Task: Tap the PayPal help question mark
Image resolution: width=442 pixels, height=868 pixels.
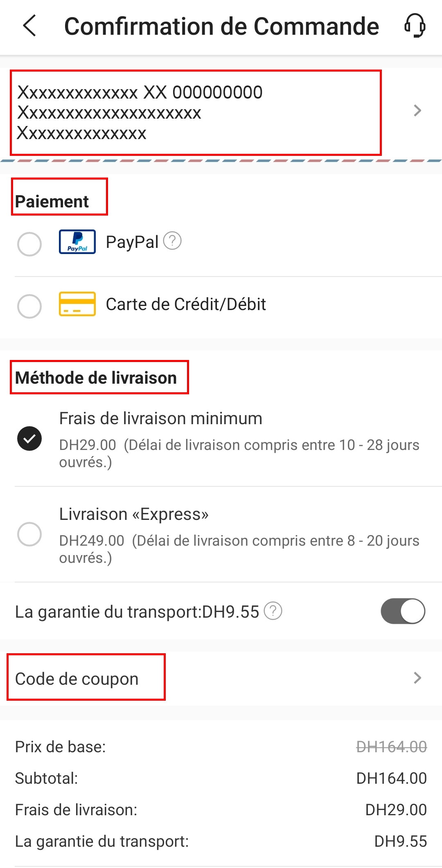Action: pos(172,241)
